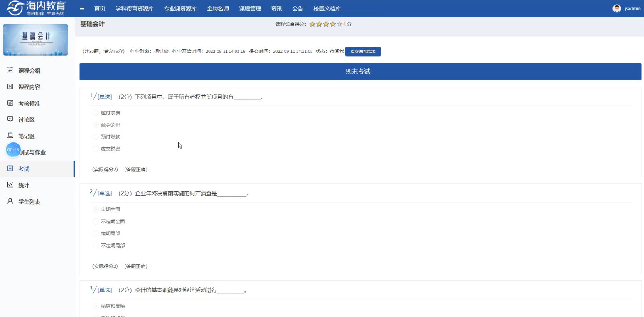Click the 基础会计 course title
The width and height of the screenshot is (644, 317).
click(93, 24)
